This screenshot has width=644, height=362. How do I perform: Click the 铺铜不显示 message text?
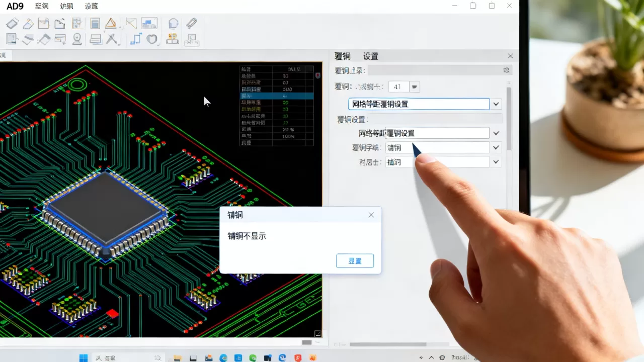pyautogui.click(x=247, y=236)
